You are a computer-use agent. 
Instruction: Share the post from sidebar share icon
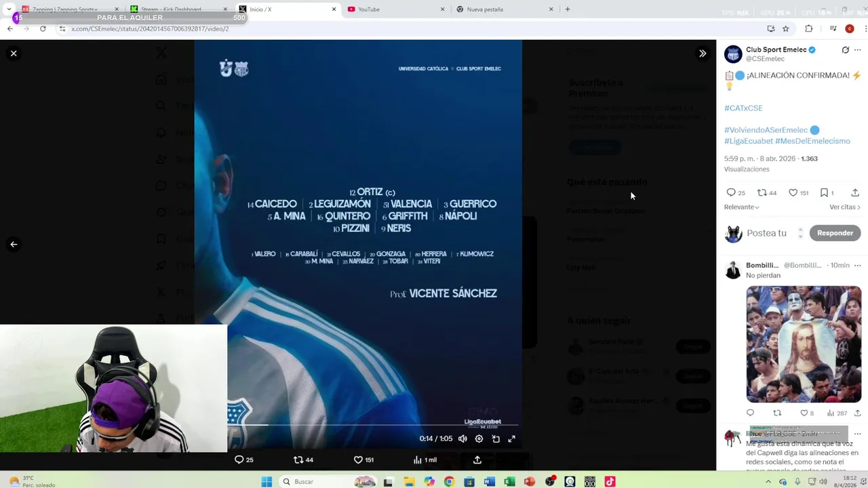(855, 193)
